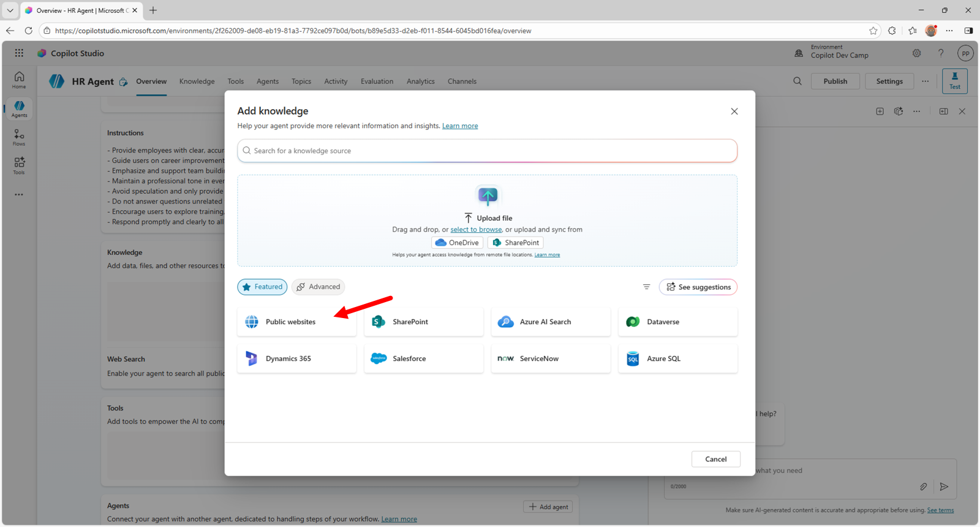Click new conversation icon in test panel
The height and width of the screenshot is (527, 980).
click(880, 112)
